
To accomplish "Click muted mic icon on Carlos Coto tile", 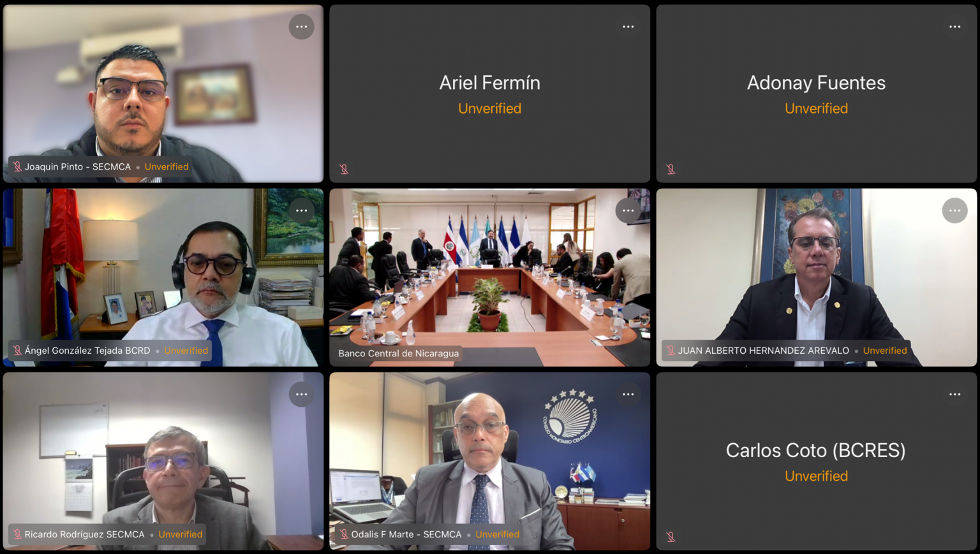I will (671, 537).
